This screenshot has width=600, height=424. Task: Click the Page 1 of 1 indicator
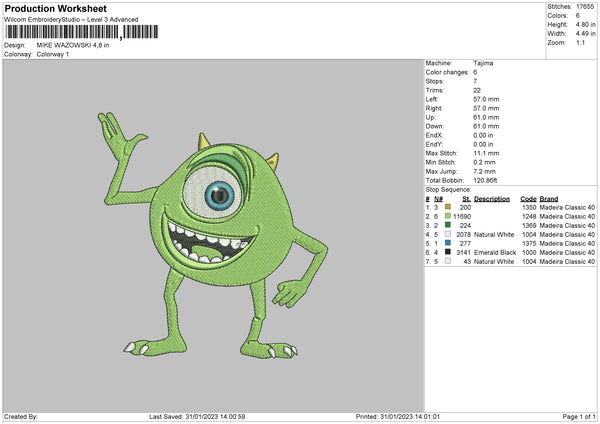[x=579, y=416]
